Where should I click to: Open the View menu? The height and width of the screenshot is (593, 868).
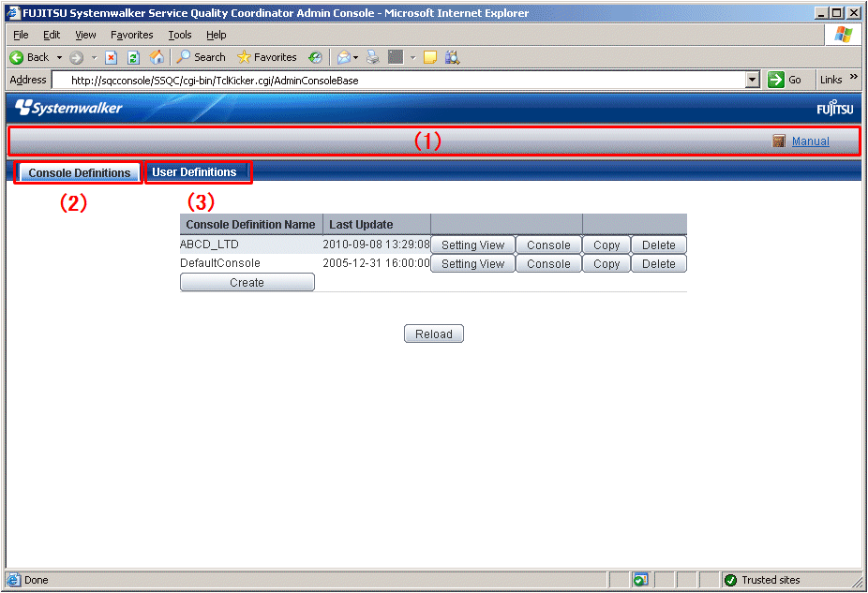pos(85,35)
